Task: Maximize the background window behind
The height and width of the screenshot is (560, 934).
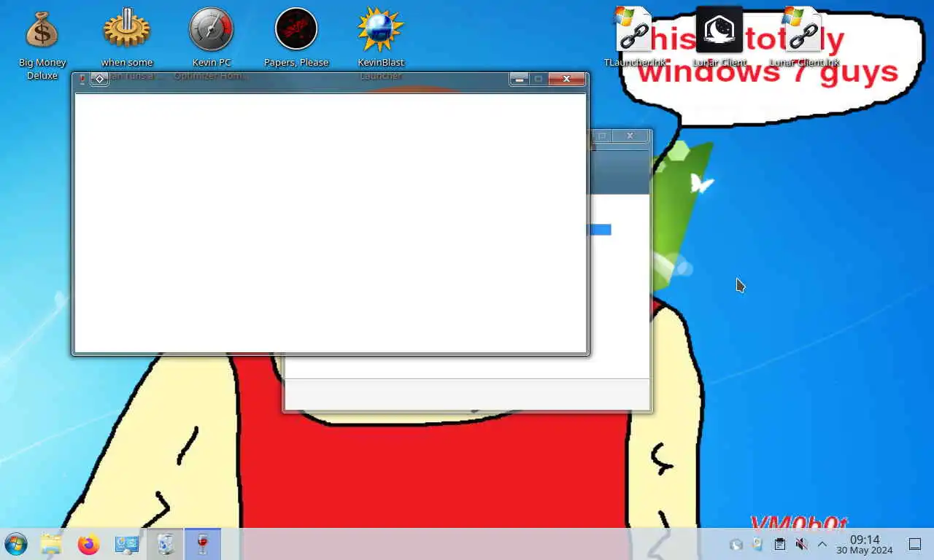Action: tap(603, 136)
